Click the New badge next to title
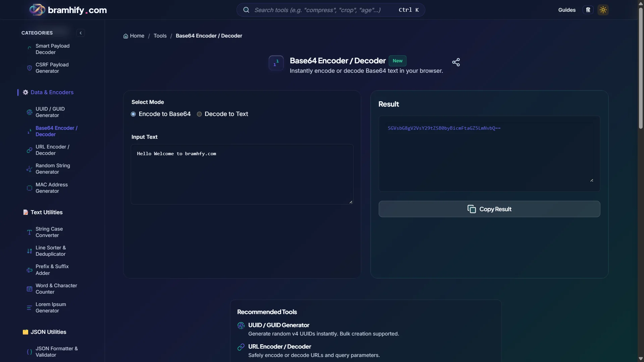 pyautogui.click(x=397, y=61)
